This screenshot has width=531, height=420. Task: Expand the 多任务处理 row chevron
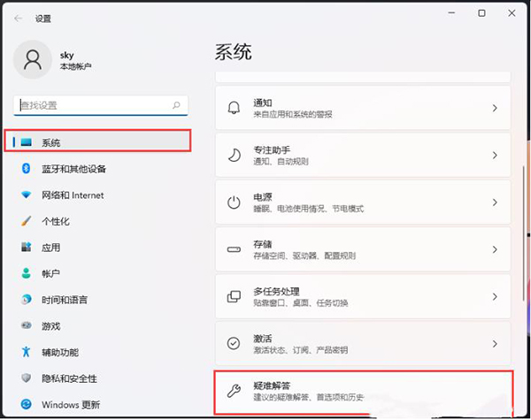tap(495, 297)
